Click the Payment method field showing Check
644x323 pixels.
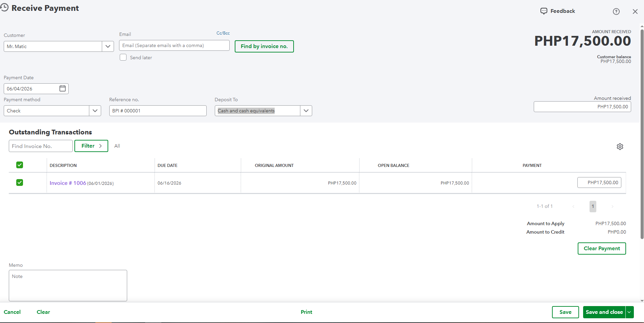47,111
